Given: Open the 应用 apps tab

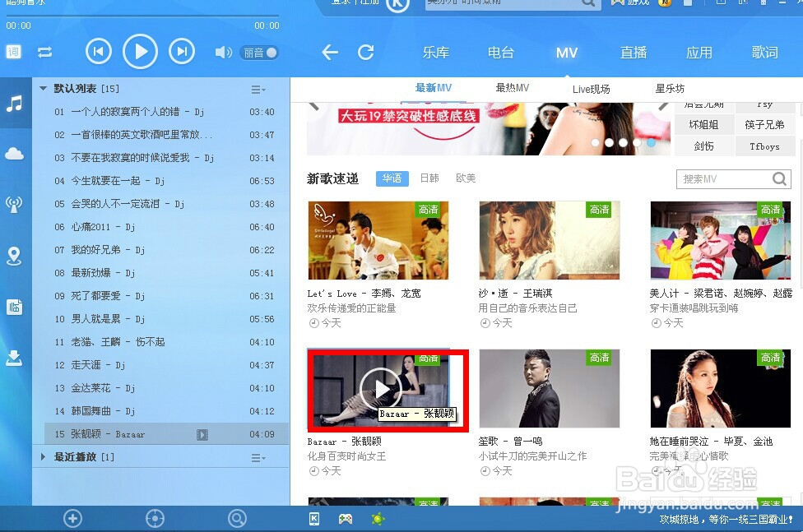Looking at the screenshot, I should click(699, 53).
